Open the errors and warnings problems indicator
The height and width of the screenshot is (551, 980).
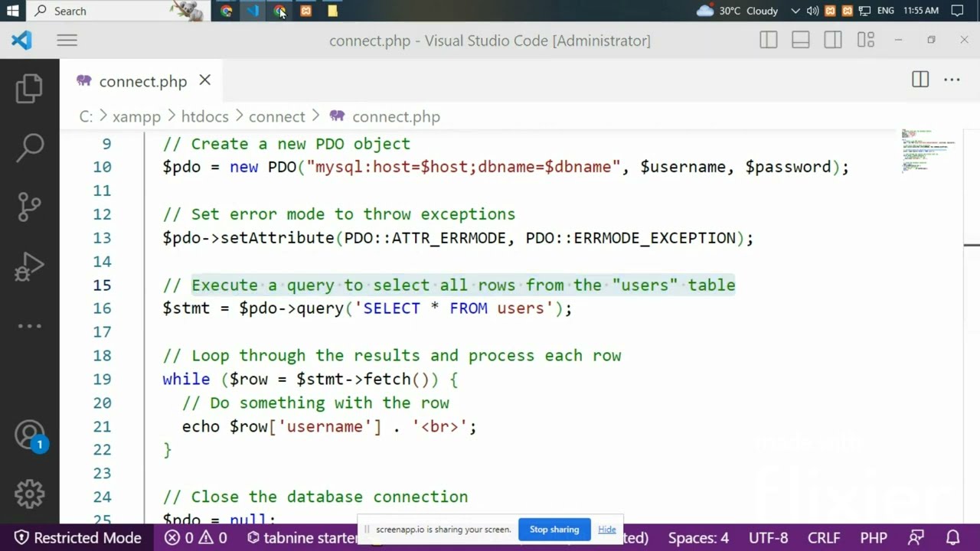pyautogui.click(x=196, y=537)
